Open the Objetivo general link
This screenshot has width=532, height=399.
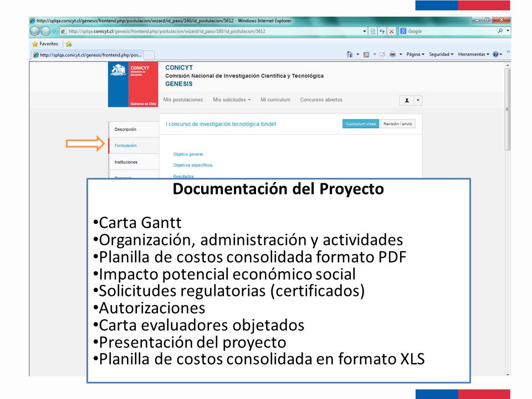click(188, 155)
